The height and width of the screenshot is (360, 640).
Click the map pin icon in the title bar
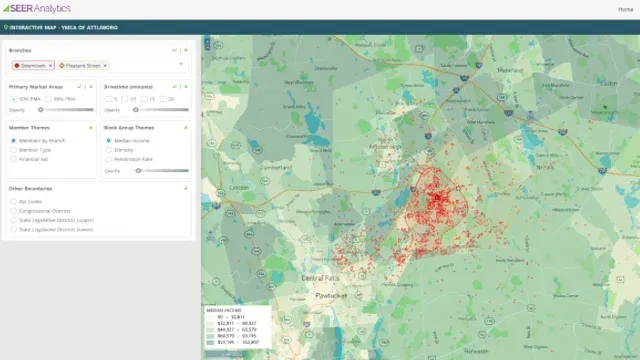point(6,27)
